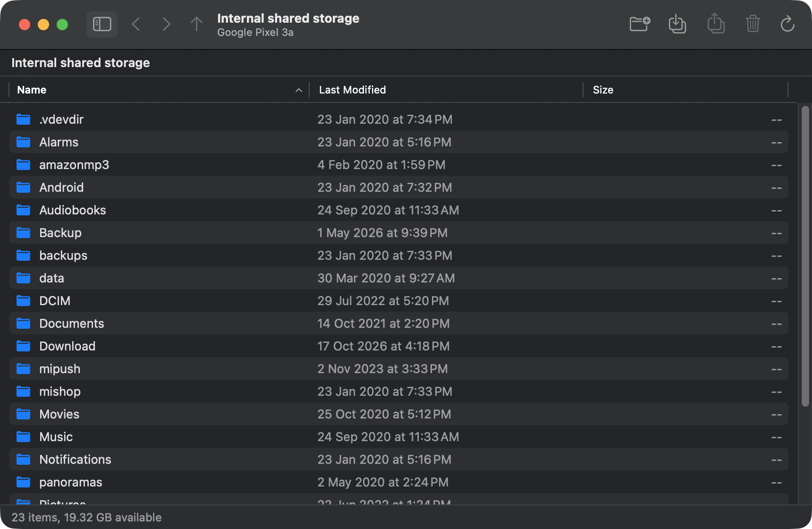Screen dimensions: 812x529
Task: Click the amazonmp3 folder icon
Action: (x=23, y=165)
